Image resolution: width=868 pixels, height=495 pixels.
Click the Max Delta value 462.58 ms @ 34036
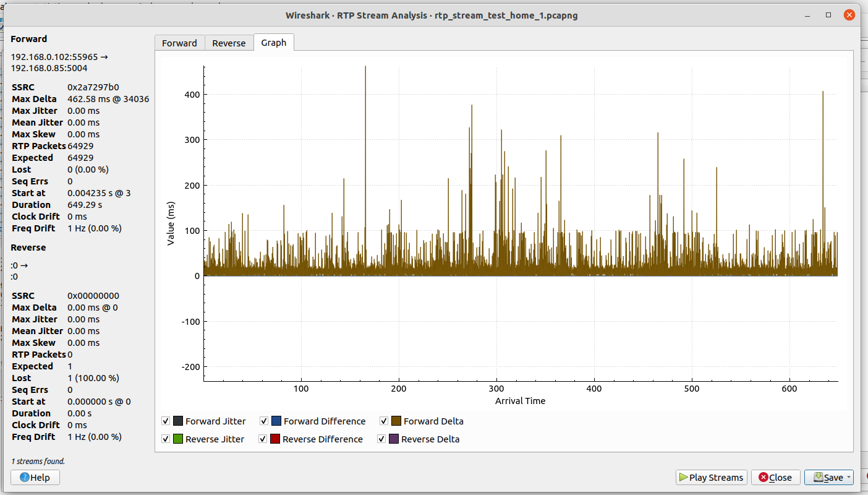[x=108, y=99]
